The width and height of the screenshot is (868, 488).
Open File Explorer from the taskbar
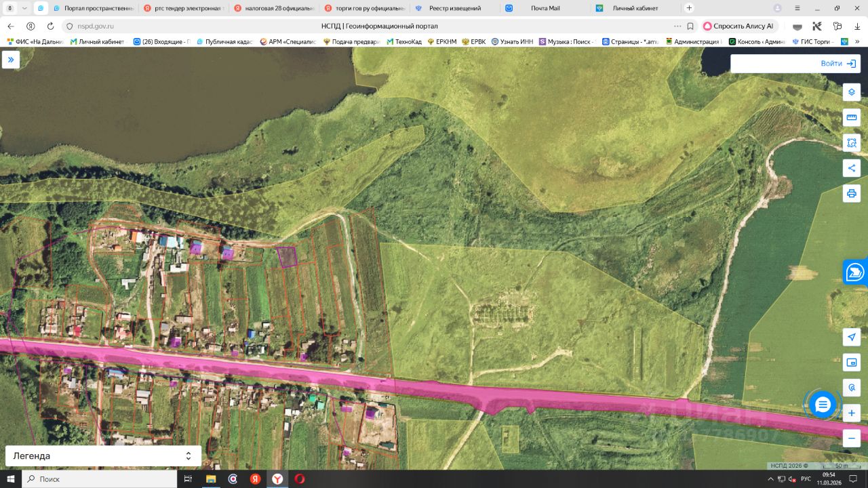(211, 479)
